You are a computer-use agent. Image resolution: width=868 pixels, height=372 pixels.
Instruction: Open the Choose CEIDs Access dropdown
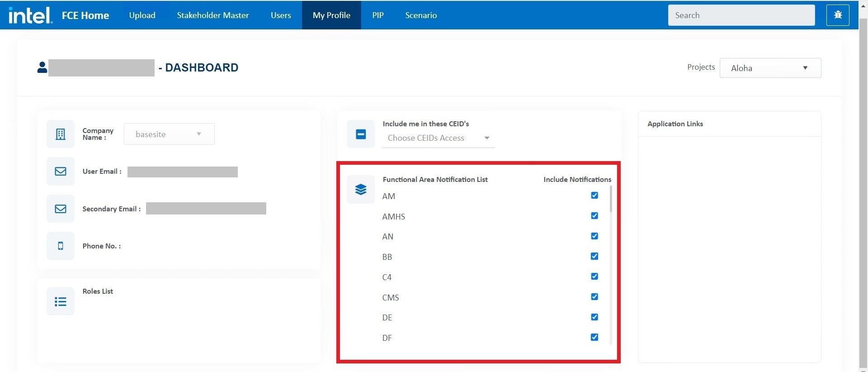click(x=438, y=138)
